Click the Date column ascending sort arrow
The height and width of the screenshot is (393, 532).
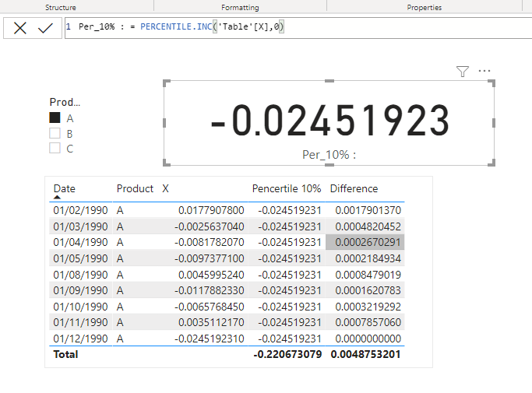57,197
